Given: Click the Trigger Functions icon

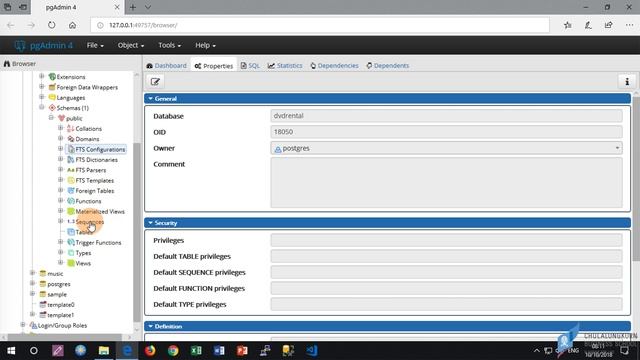Looking at the screenshot, I should point(71,242).
